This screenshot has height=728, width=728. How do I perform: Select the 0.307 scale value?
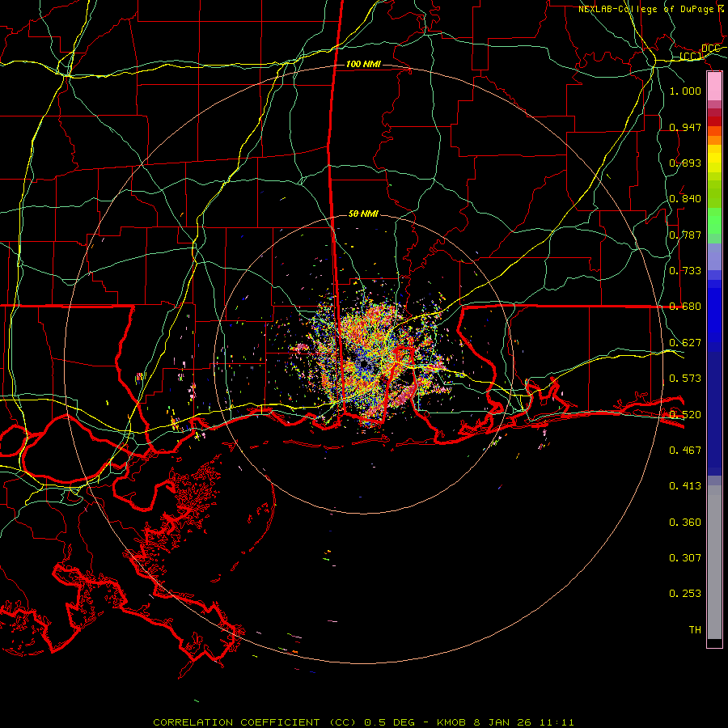point(685,557)
